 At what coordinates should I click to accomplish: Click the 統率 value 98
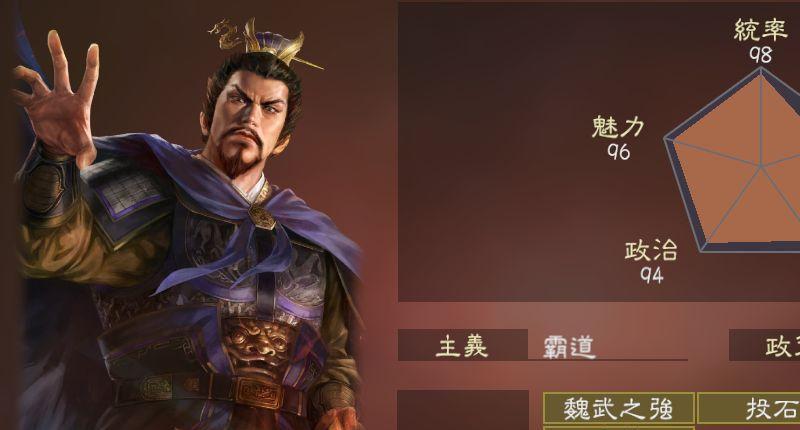point(760,55)
